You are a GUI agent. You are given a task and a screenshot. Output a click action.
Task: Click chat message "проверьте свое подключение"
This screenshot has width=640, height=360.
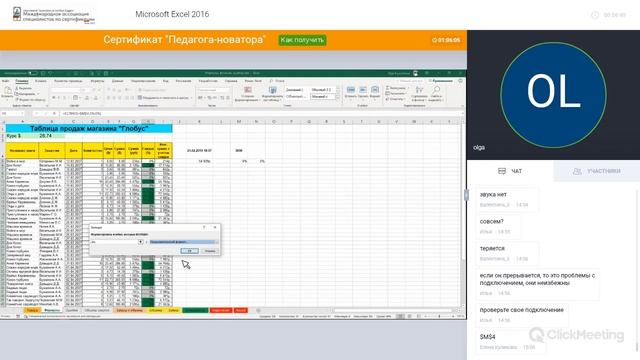[522, 310]
